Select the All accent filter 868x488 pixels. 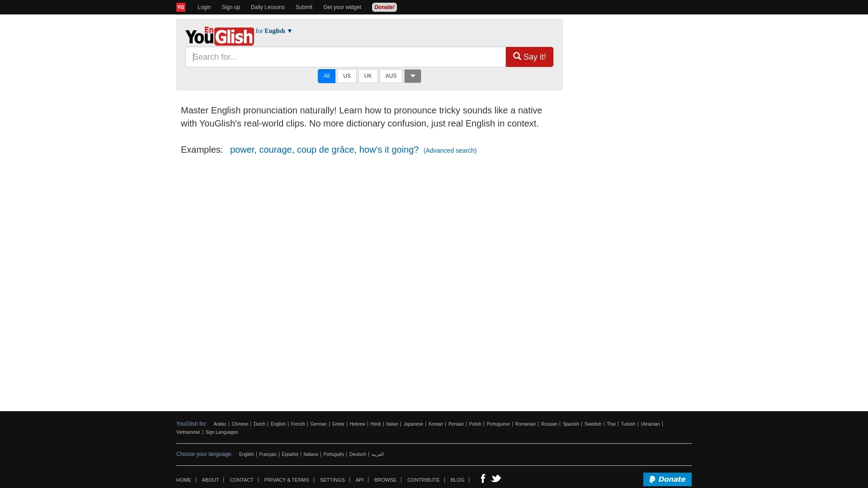[326, 76]
